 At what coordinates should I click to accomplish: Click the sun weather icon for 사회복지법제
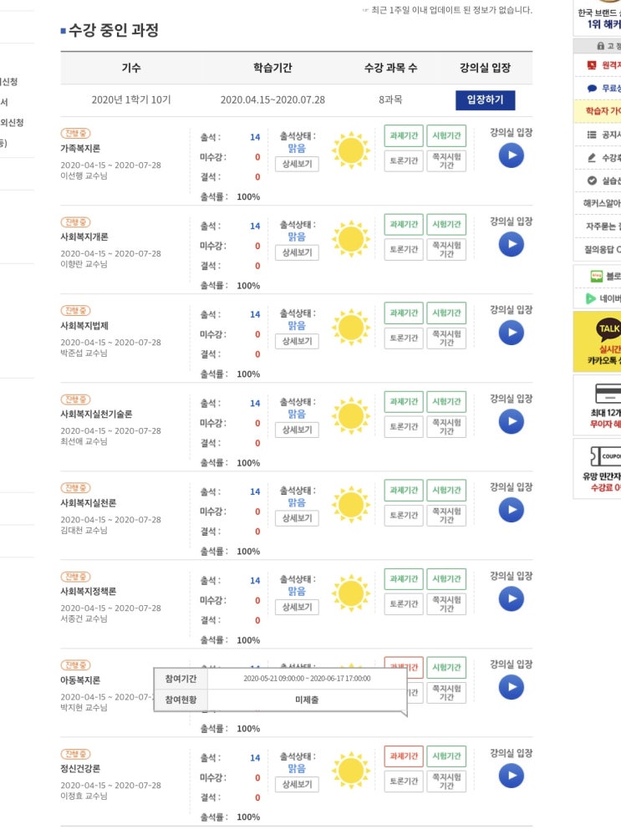(x=351, y=328)
